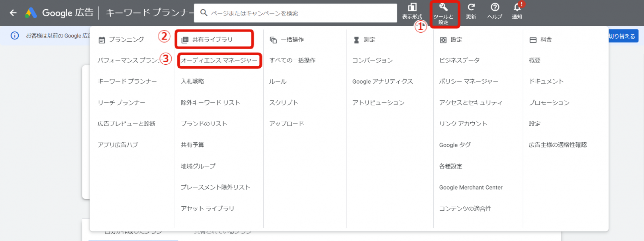644x241 pixels.
Task: Select オーディエンス マネージャー menu item
Action: pos(219,61)
